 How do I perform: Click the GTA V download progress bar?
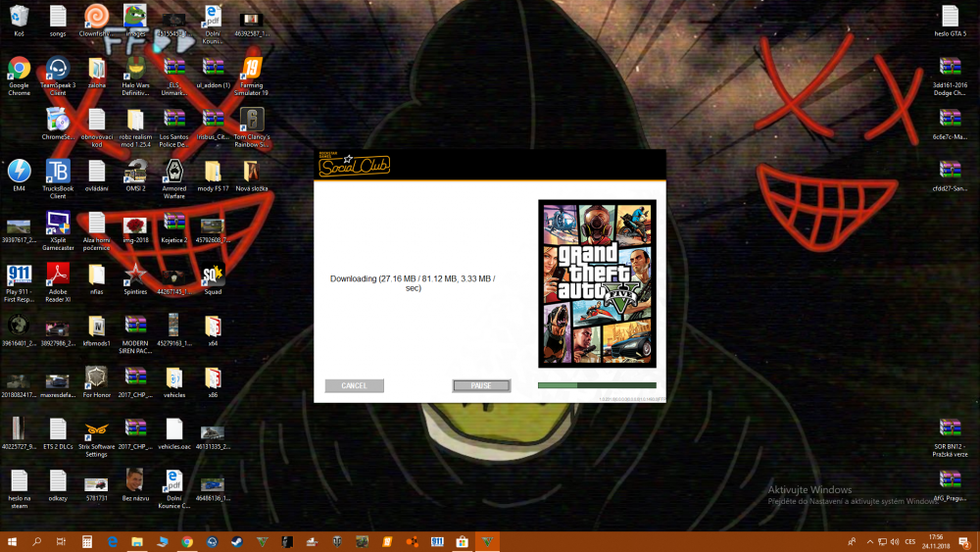(597, 385)
